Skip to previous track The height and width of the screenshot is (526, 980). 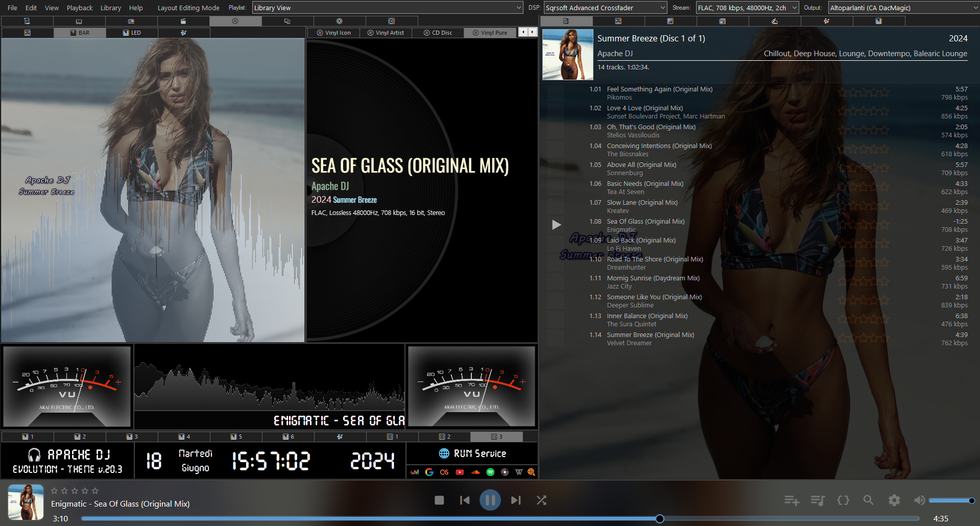(x=465, y=500)
